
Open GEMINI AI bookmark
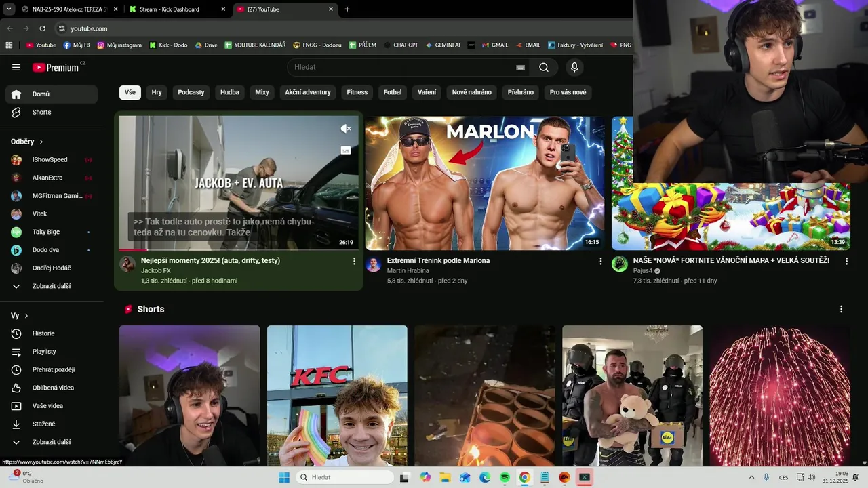pyautogui.click(x=443, y=45)
